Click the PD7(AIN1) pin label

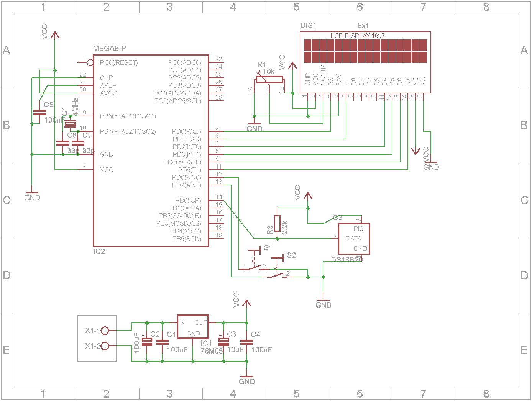tap(187, 185)
